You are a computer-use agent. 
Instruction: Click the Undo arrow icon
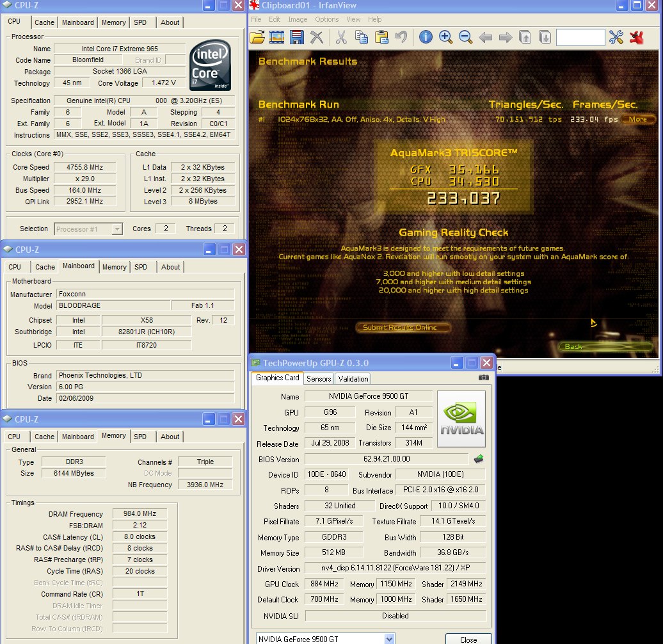tap(401, 37)
